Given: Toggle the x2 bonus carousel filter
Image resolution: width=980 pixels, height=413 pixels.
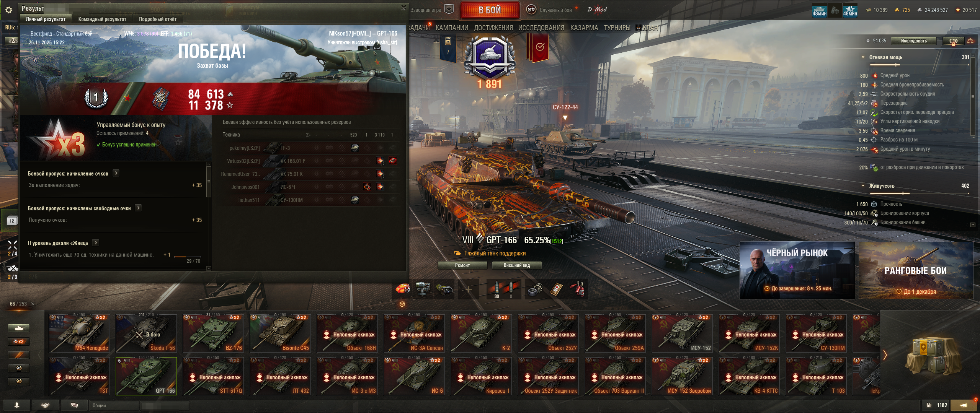Looking at the screenshot, I should coord(19,341).
